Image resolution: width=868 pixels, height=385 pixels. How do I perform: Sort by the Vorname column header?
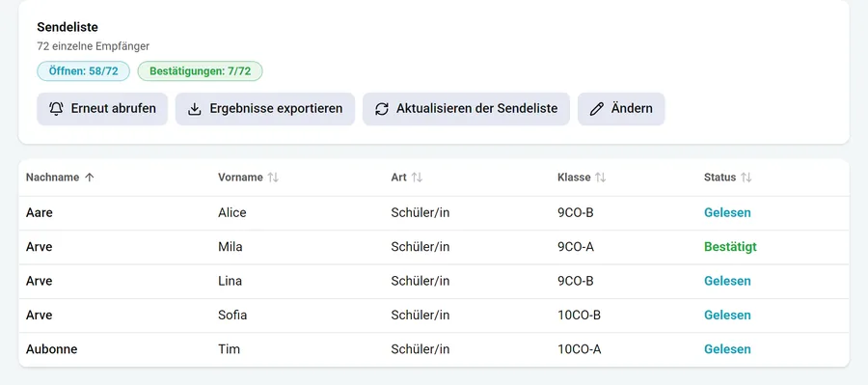[240, 178]
